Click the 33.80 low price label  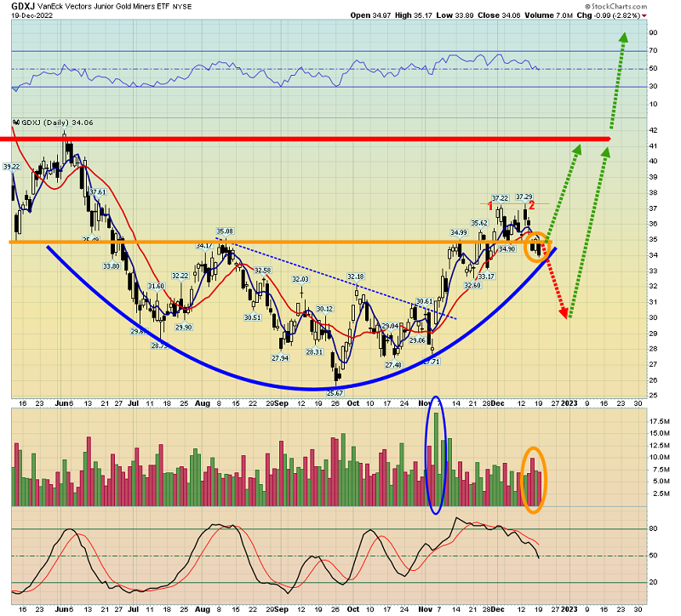112,266
